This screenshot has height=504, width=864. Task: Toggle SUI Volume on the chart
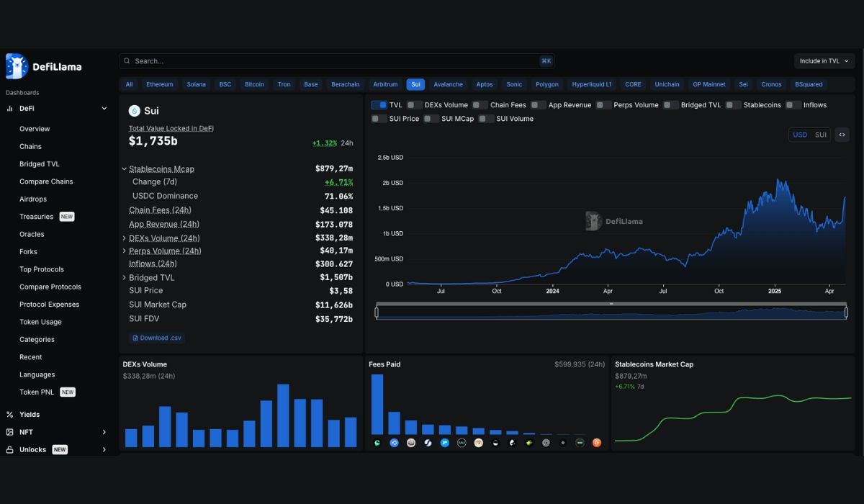point(486,119)
